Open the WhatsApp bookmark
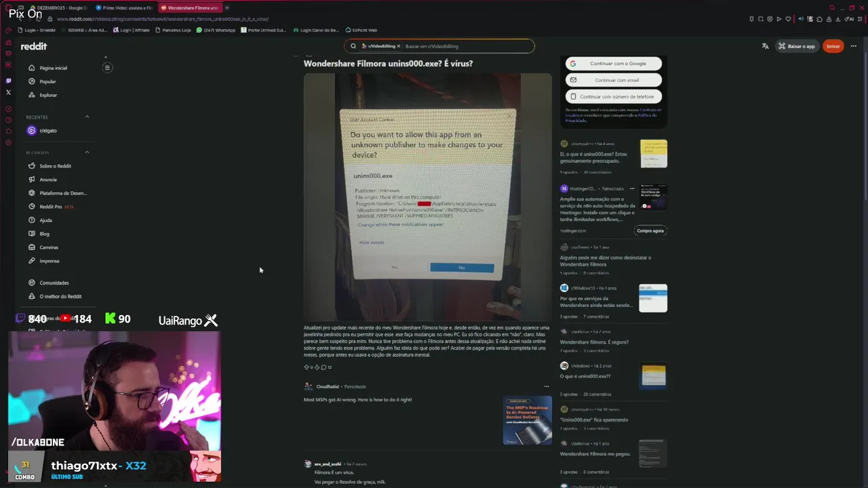This screenshot has height=488, width=868. click(x=216, y=30)
